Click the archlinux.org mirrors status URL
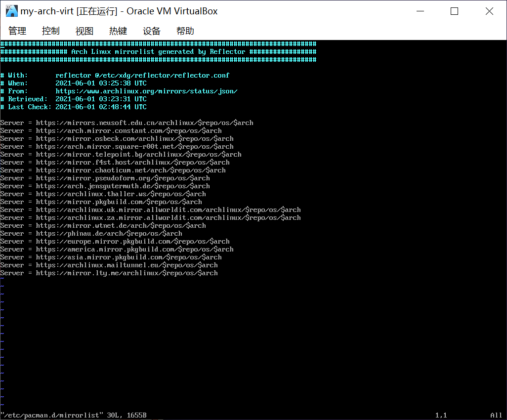This screenshot has height=420, width=507. coord(146,91)
